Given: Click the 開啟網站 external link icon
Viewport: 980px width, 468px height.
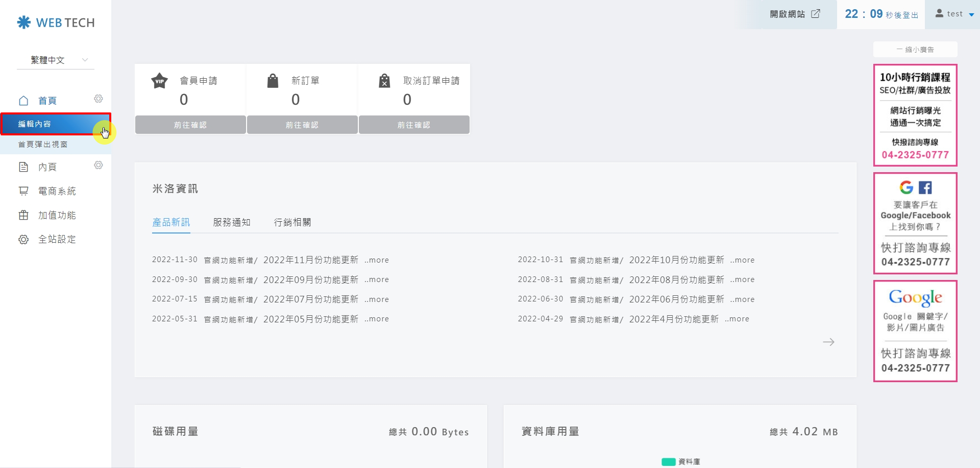Looking at the screenshot, I should 816,14.
